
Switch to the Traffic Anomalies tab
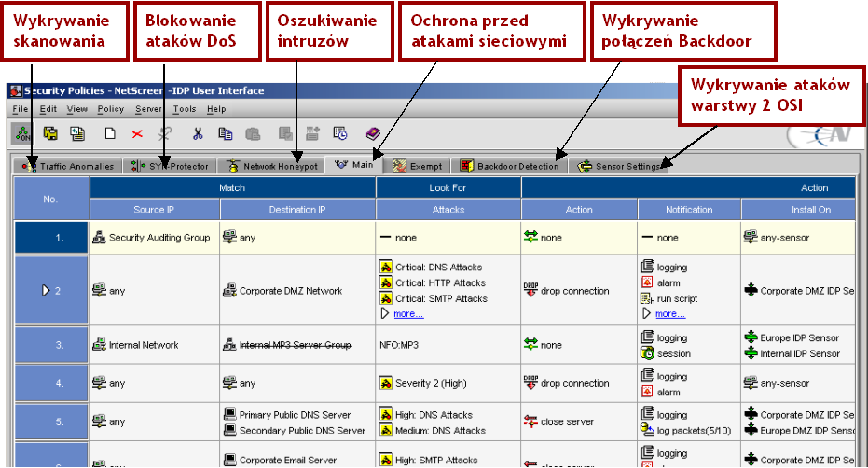tap(68, 166)
